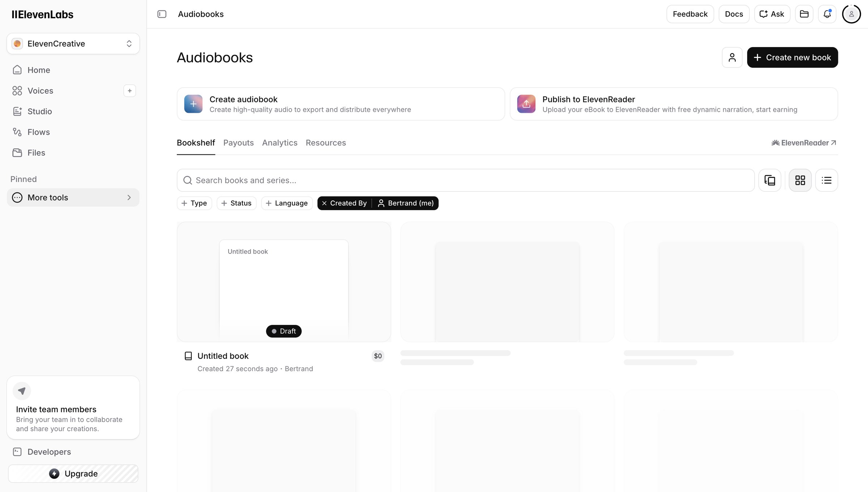Open the Docs link
The height and width of the screenshot is (492, 868).
pos(734,14)
